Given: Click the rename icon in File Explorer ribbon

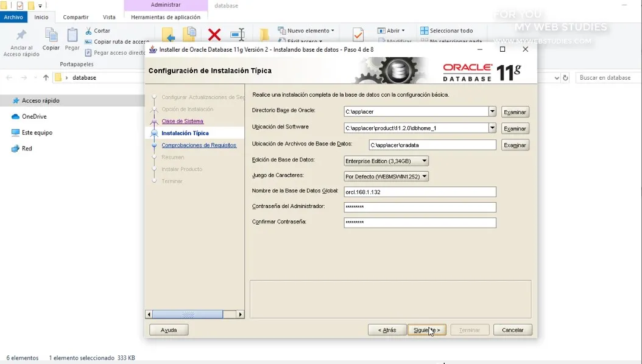Looking at the screenshot, I should [x=238, y=34].
